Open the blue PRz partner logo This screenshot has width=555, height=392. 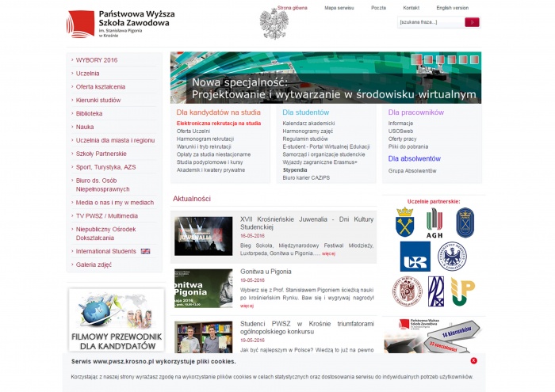tap(436, 291)
